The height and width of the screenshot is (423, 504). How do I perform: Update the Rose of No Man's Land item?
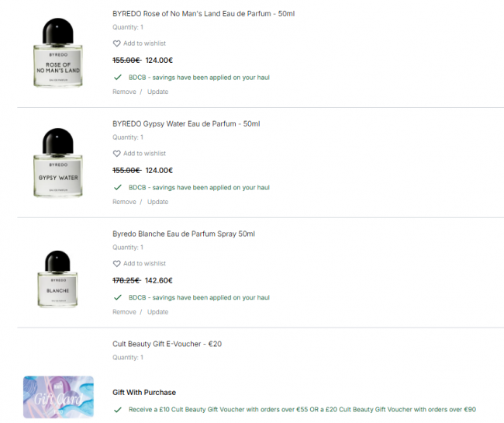[158, 92]
